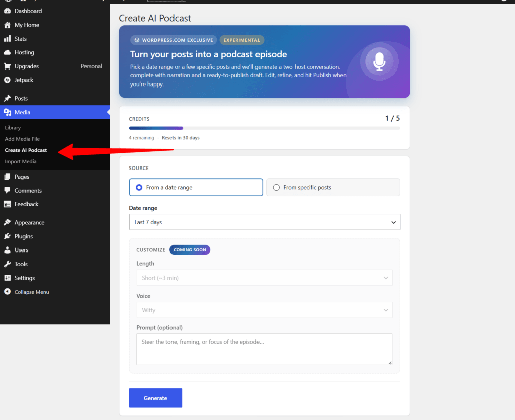The width and height of the screenshot is (515, 420).
Task: Click the Jetpack lightning icon
Action: click(x=7, y=80)
